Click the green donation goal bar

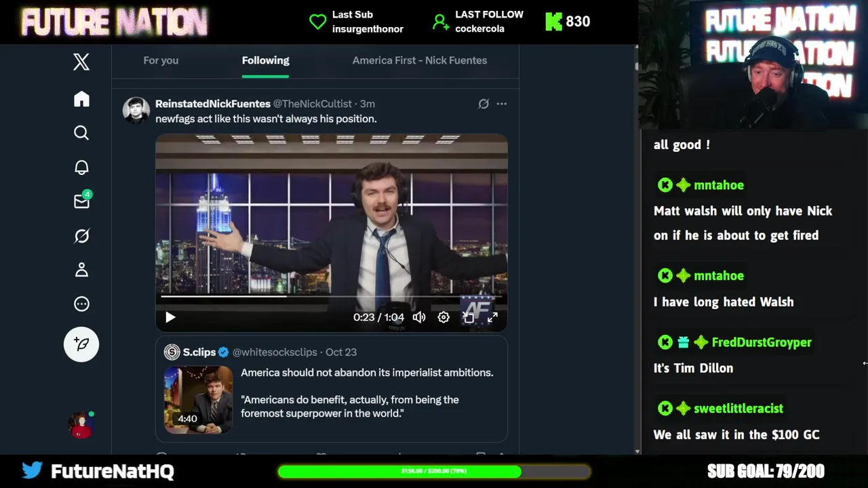pyautogui.click(x=434, y=471)
